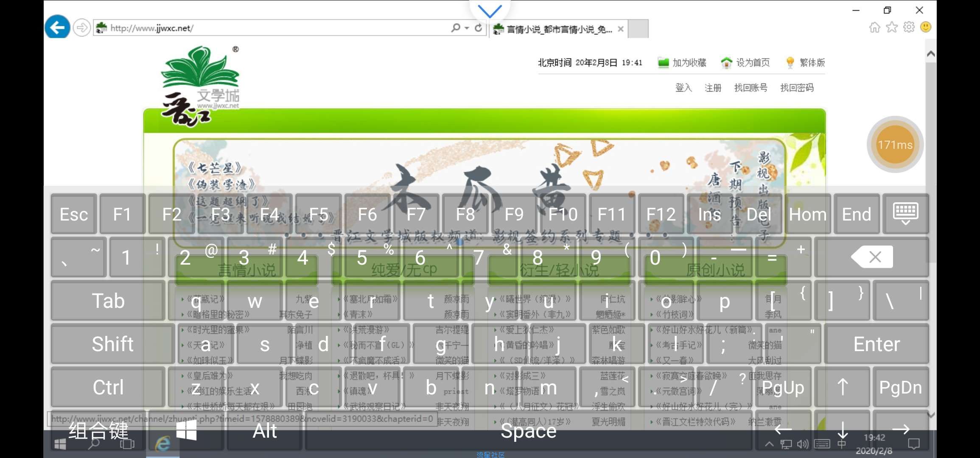Click the page scrollbar up arrow

coord(931,54)
